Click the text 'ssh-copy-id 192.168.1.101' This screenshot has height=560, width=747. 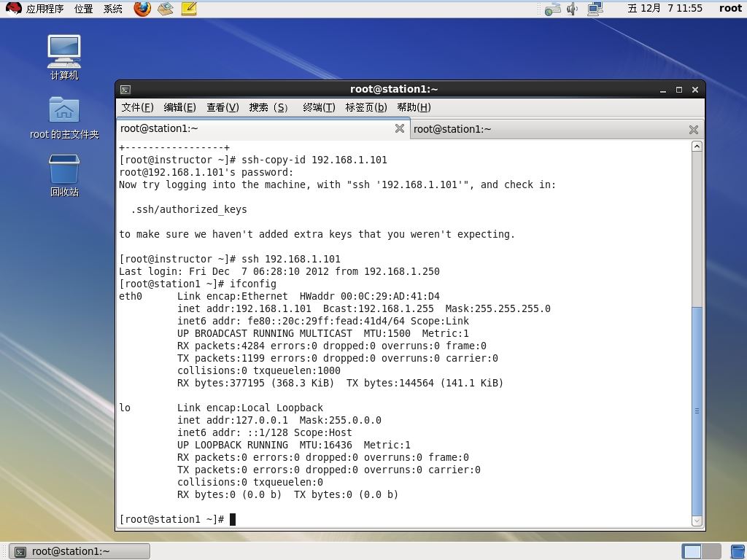tap(314, 160)
